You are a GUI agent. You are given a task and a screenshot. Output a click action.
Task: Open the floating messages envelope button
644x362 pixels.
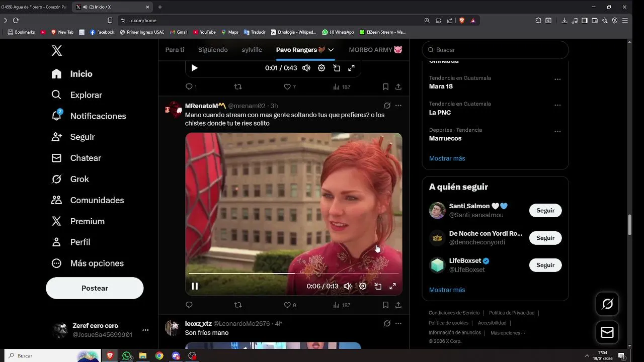(x=607, y=332)
